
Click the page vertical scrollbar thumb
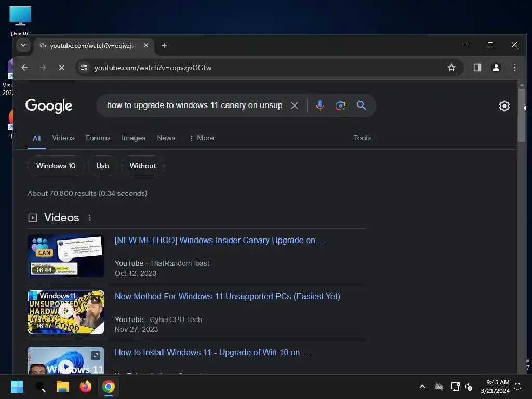[x=522, y=115]
